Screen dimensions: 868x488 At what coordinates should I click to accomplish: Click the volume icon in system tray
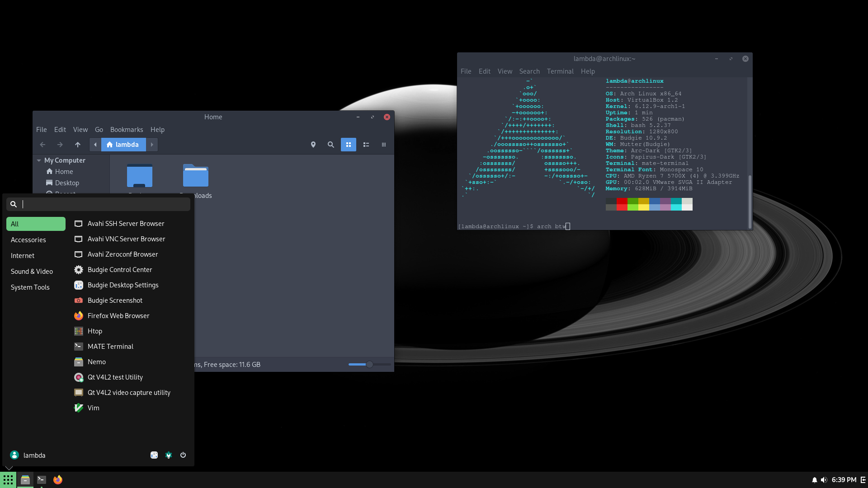pos(824,480)
